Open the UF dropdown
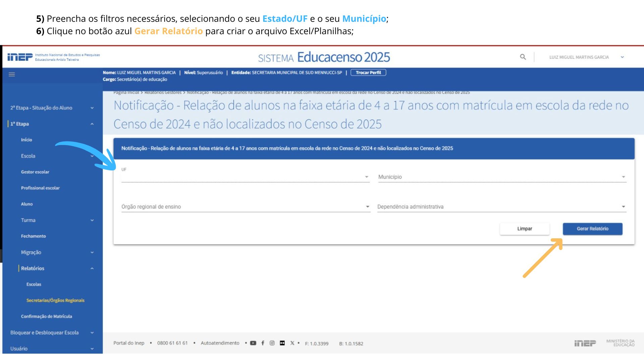The image size is (644, 362). (x=245, y=177)
